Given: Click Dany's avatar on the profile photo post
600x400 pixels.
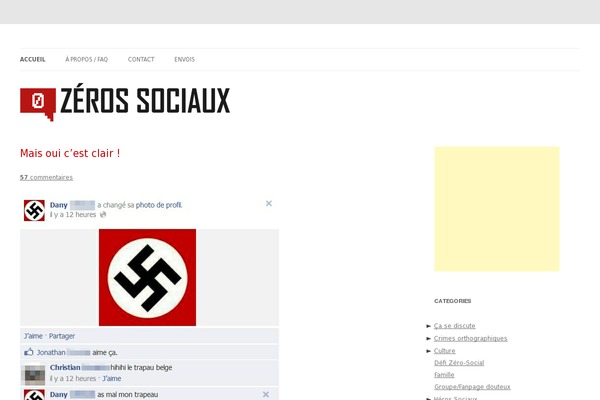Looking at the screenshot, I should tap(34, 210).
